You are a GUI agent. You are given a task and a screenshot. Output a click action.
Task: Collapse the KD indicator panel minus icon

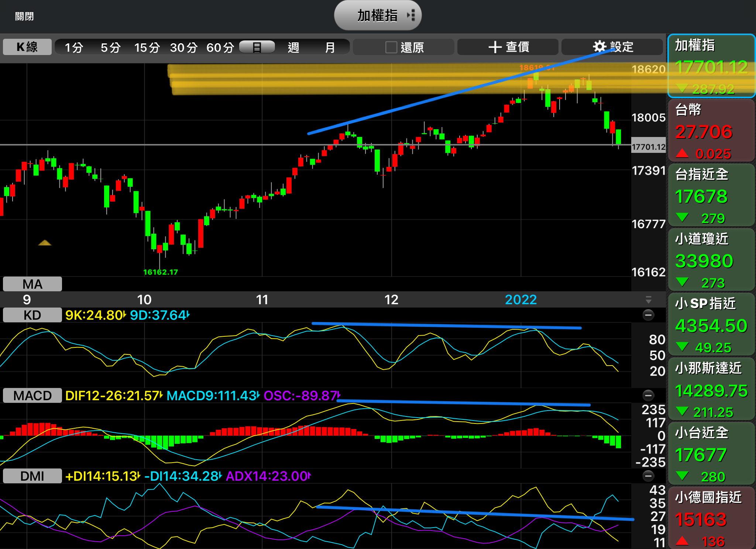point(648,315)
